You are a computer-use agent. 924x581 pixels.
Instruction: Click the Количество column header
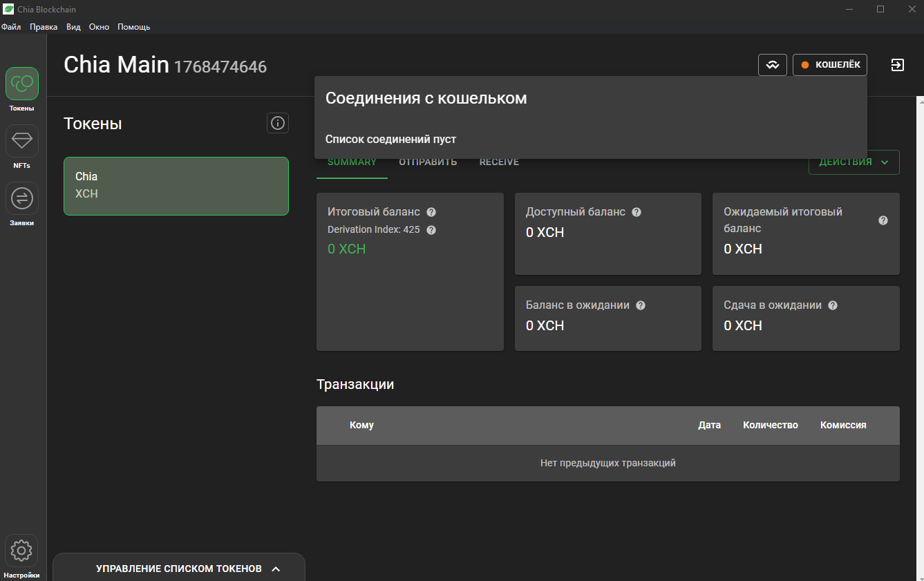tap(771, 425)
